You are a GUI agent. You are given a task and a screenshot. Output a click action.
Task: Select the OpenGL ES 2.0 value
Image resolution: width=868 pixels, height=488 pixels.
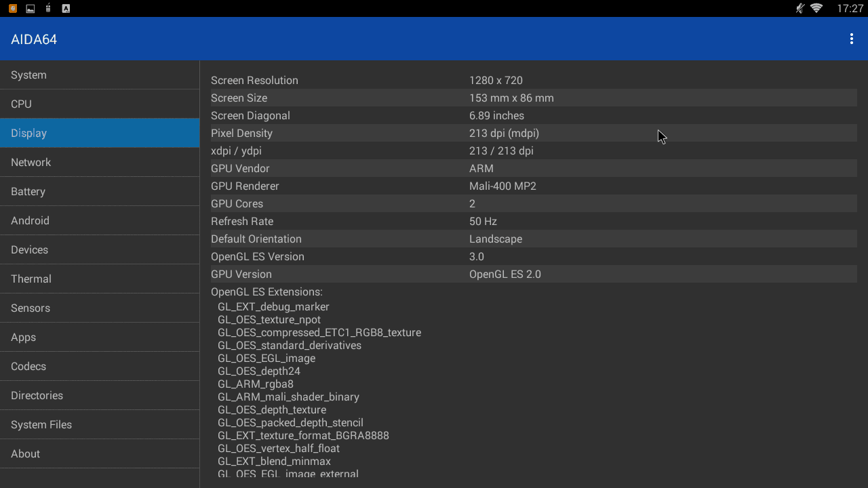(505, 274)
